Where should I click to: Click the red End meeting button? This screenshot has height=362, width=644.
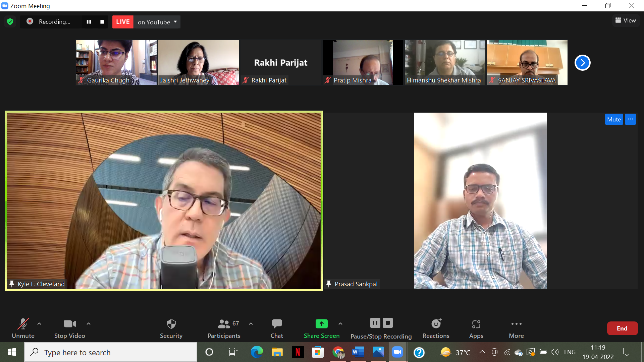[x=622, y=328]
